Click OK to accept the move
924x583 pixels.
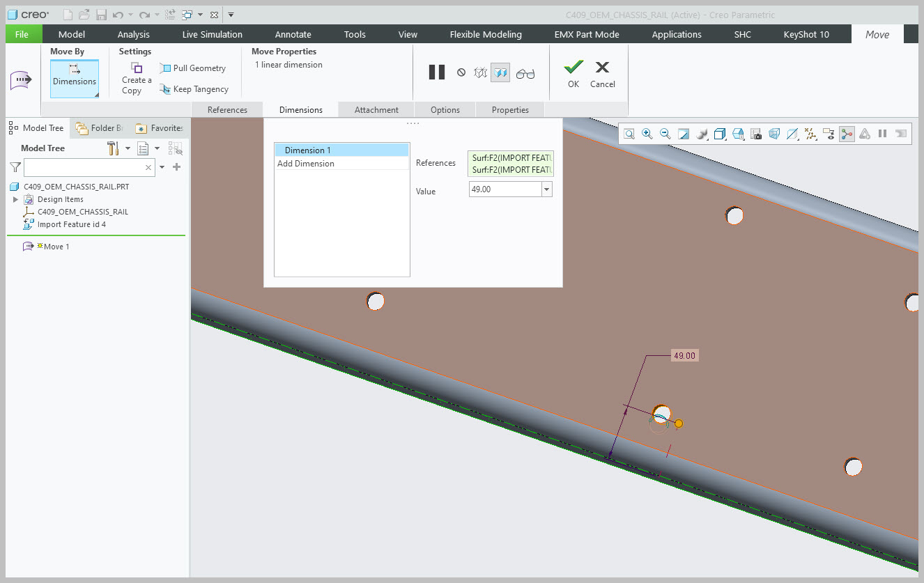point(573,73)
